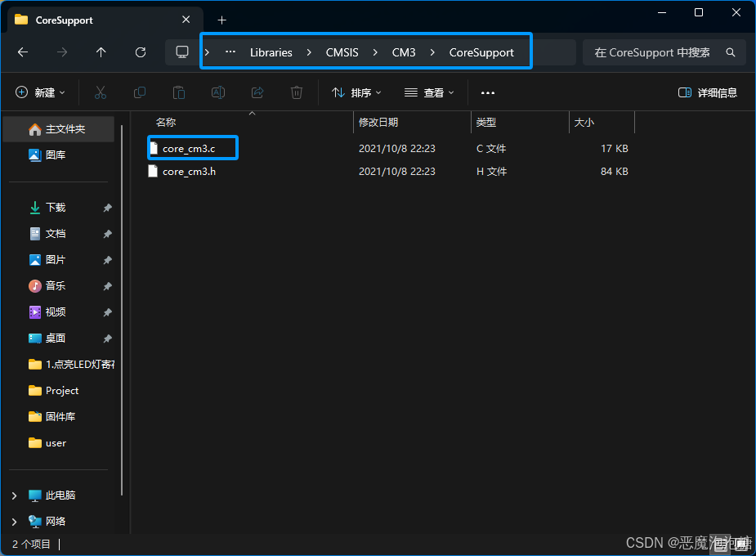Click the C 文件 type cell
Screen dimensions: 756x556
point(491,149)
